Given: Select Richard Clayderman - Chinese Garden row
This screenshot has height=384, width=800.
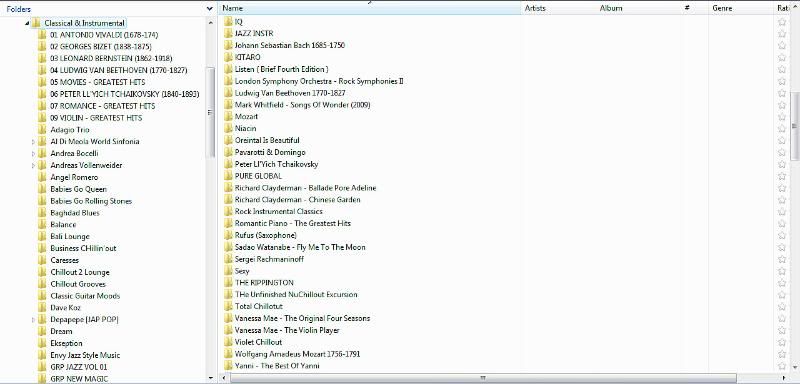Looking at the screenshot, I should [297, 199].
